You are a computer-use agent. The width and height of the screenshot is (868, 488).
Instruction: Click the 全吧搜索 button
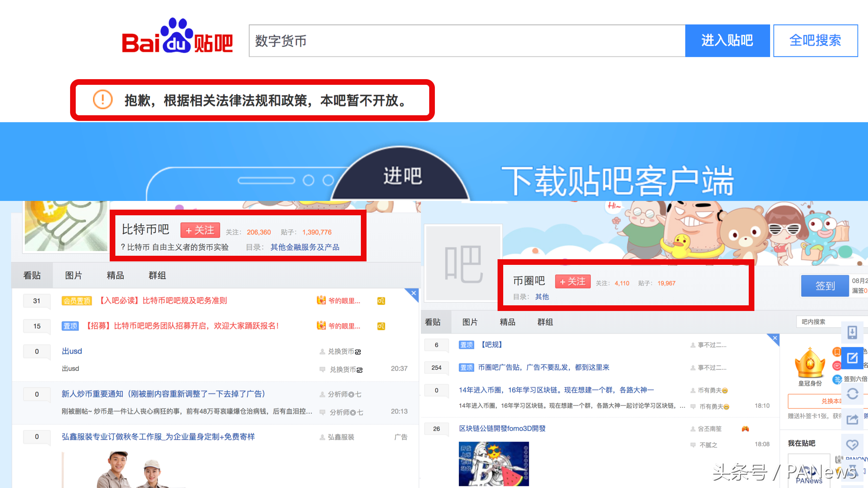[815, 40]
